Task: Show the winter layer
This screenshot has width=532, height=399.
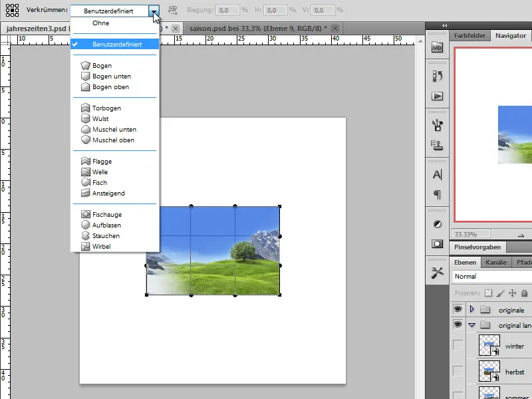Action: pyautogui.click(x=458, y=345)
